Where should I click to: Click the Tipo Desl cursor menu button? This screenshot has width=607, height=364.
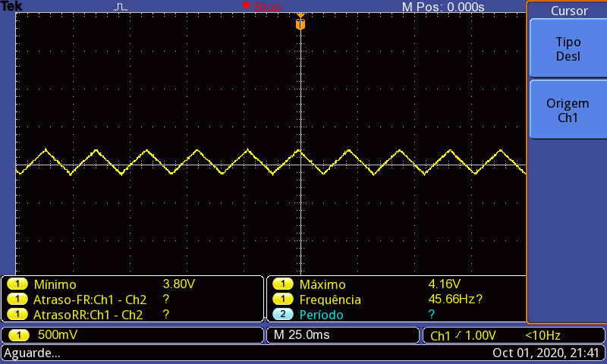coord(568,49)
